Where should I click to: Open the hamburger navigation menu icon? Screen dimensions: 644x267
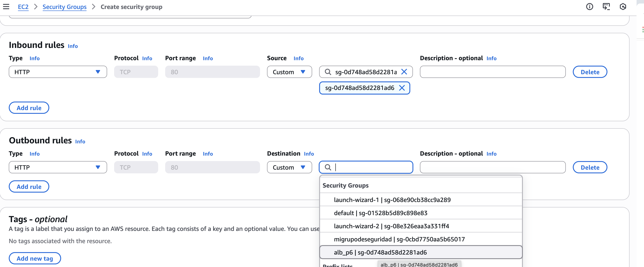6,7
